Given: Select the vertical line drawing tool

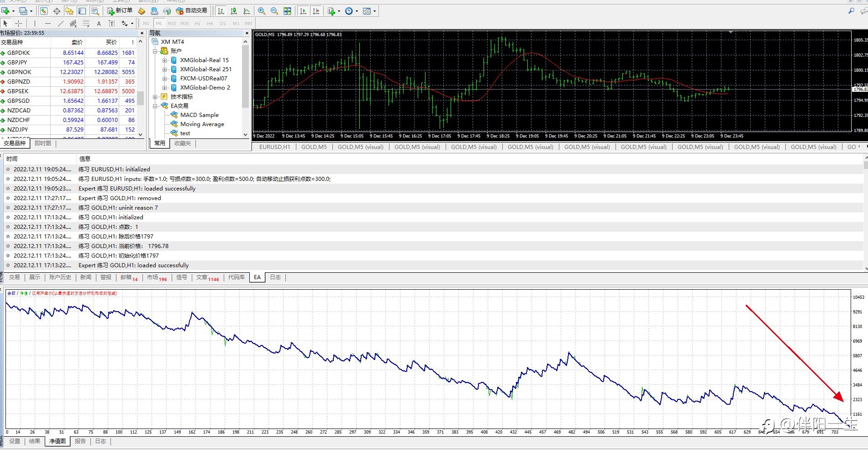Looking at the screenshot, I should (35, 23).
